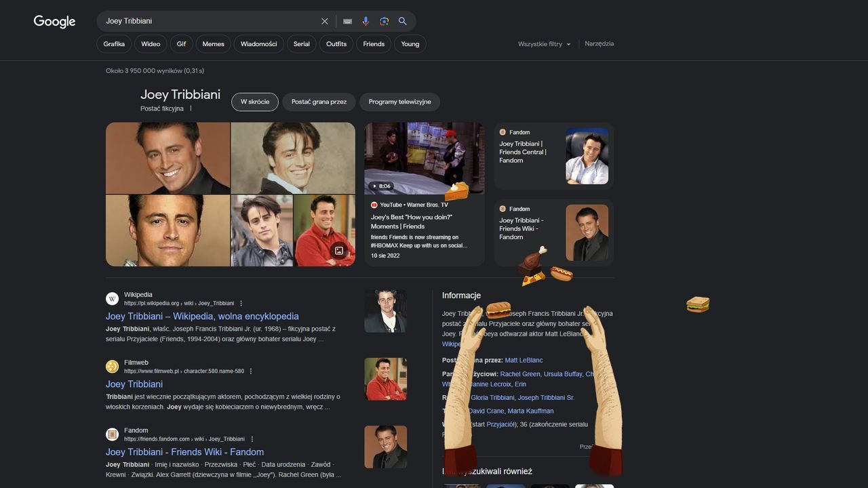Open image gallery icon on the photo collage
This screenshot has height=488, width=868.
point(340,251)
